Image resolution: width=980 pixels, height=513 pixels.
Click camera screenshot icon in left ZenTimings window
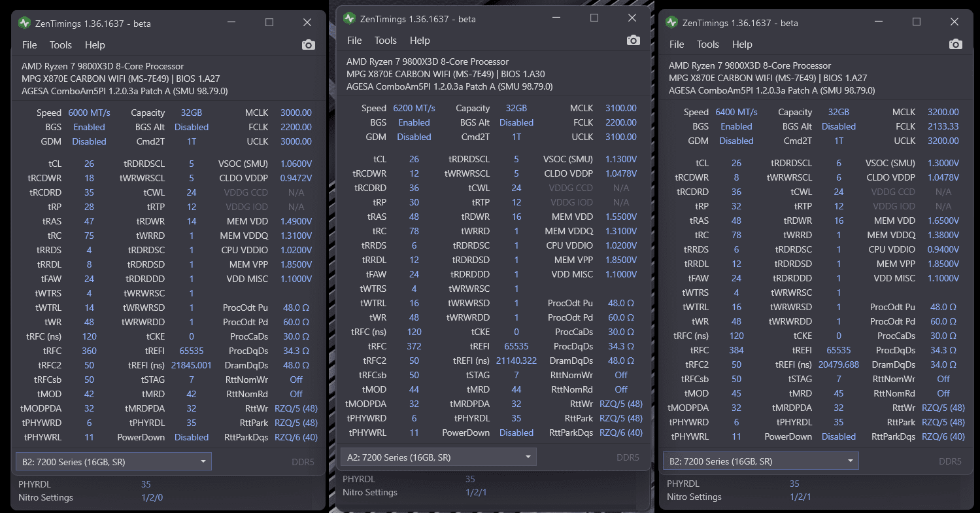tap(309, 45)
